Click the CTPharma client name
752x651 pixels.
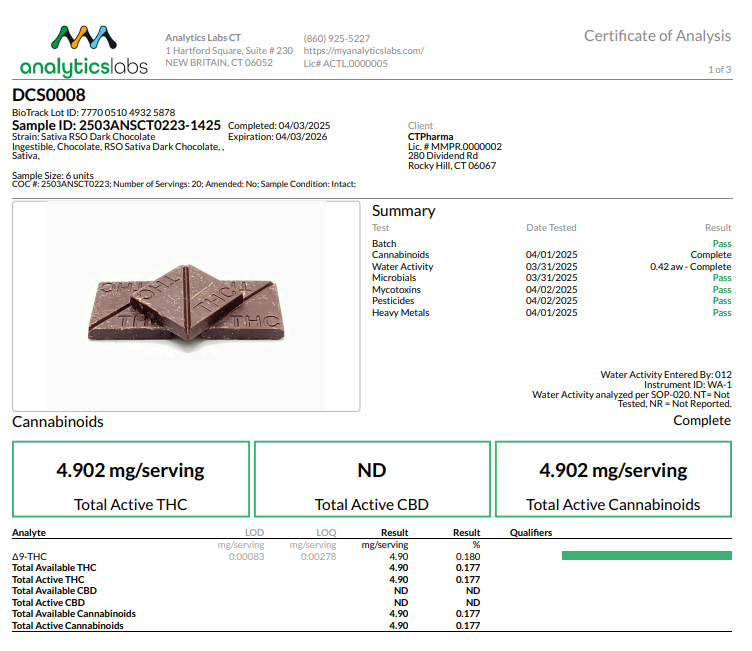[x=431, y=136]
